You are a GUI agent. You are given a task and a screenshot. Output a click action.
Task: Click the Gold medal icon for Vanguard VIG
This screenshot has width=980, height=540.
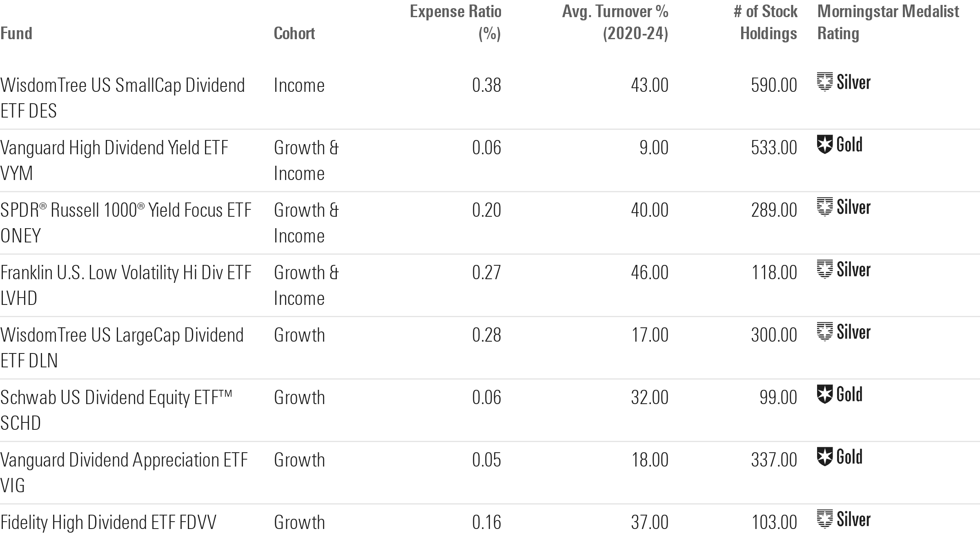pyautogui.click(x=824, y=457)
